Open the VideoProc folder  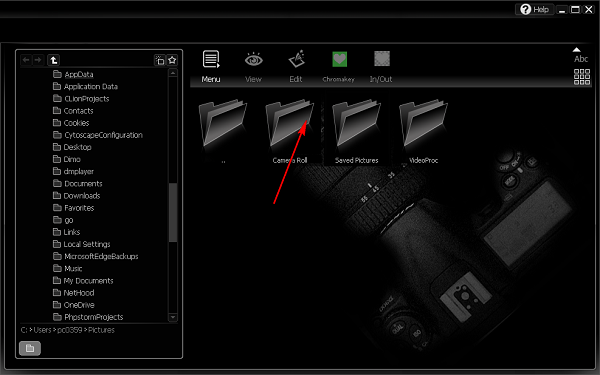[423, 131]
